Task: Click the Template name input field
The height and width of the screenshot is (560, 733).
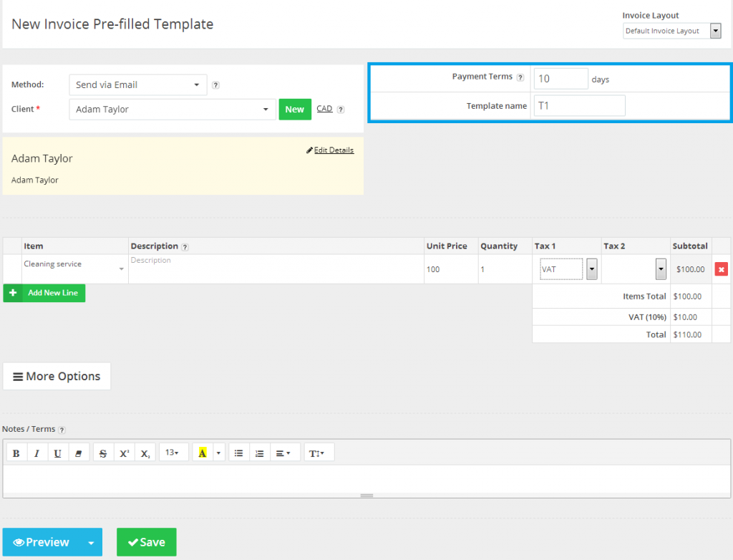Action: (x=578, y=106)
